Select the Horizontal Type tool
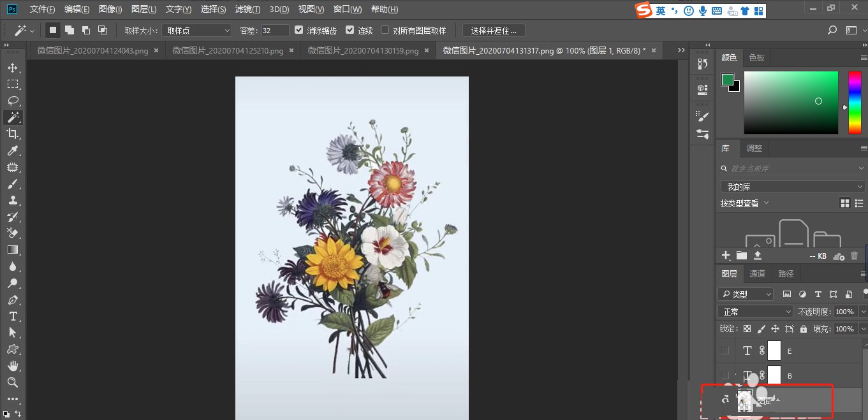This screenshot has width=868, height=420. click(13, 316)
